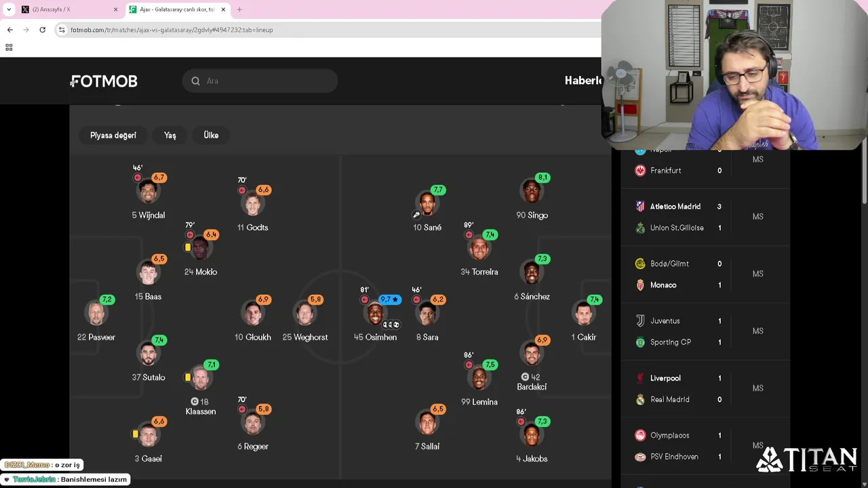Click Klaassen's yellow card icon

[188, 377]
